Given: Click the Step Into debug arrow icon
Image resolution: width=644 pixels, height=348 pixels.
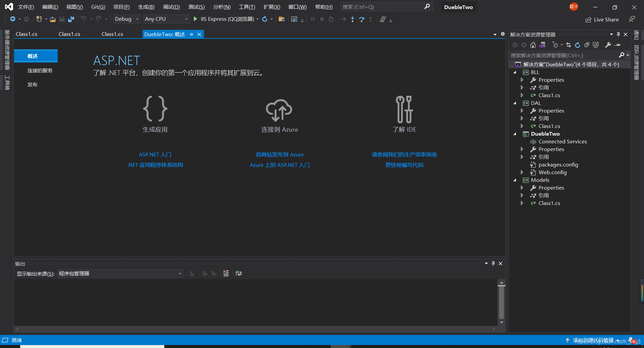Looking at the screenshot, I should [x=353, y=19].
